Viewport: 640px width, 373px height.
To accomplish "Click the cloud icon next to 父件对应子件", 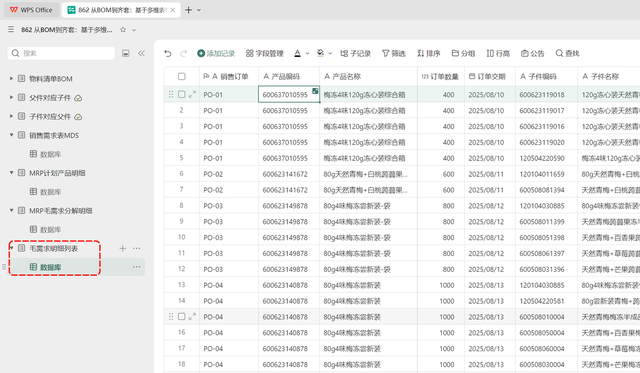I will 78,98.
